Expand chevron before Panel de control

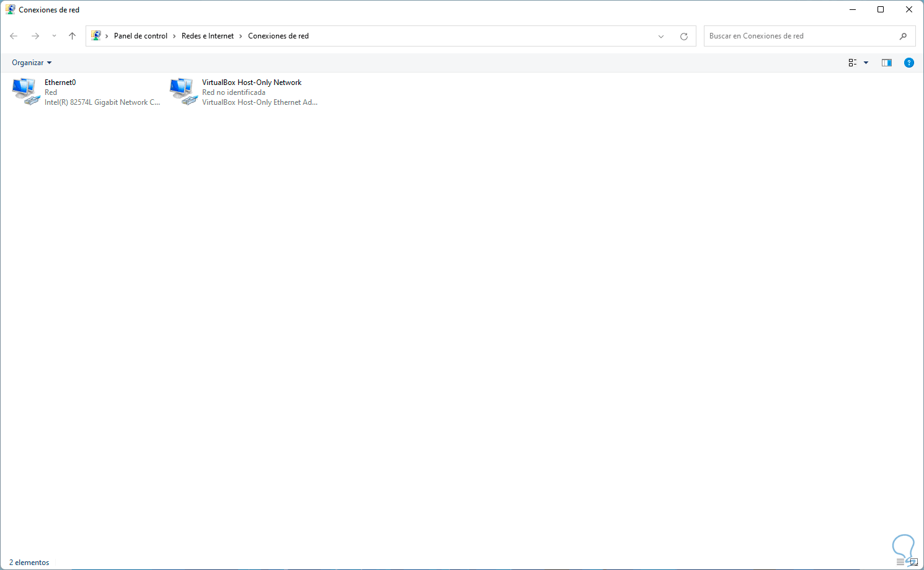[x=107, y=36]
